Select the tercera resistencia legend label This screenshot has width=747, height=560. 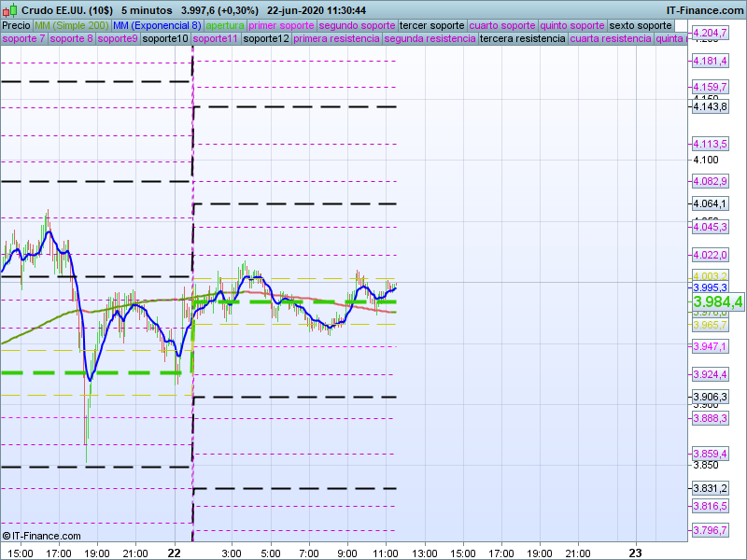coord(521,39)
